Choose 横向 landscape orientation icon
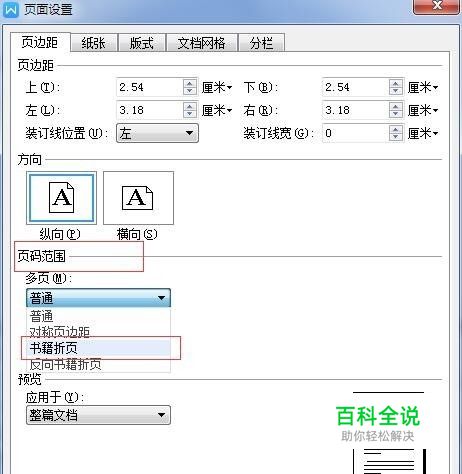Image resolution: width=462 pixels, height=474 pixels. [138, 198]
